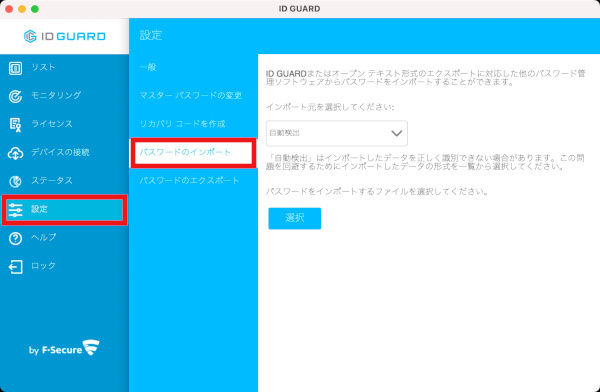
Task: Click the F-Secure logo at sidebar bottom
Action: click(x=64, y=348)
